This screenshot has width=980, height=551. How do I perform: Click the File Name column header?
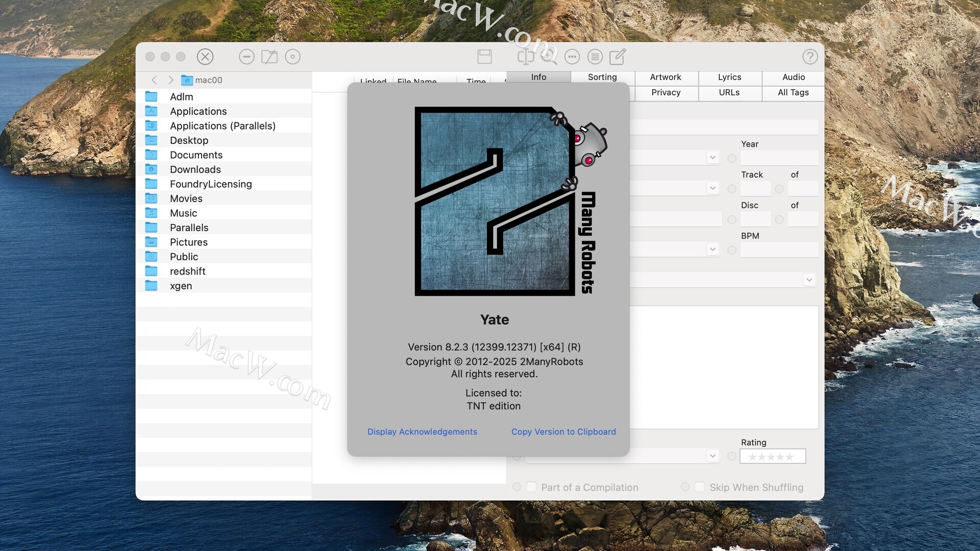417,82
